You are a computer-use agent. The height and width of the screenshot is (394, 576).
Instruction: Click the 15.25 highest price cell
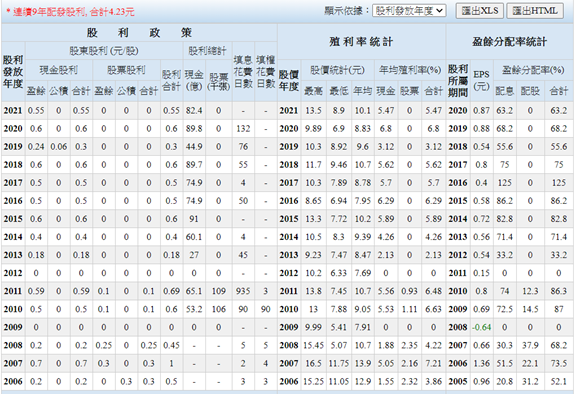pos(313,381)
